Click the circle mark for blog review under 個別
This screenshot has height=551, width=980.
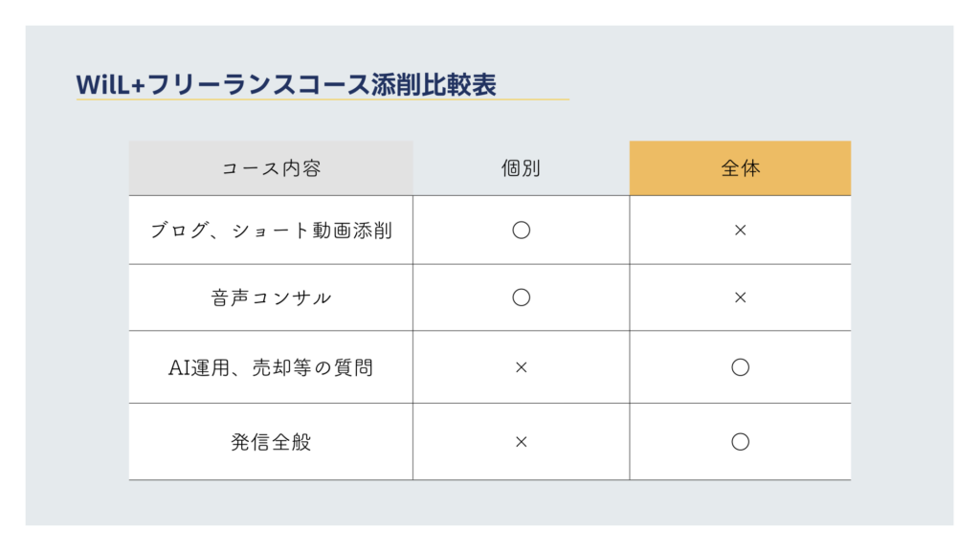pos(521,230)
